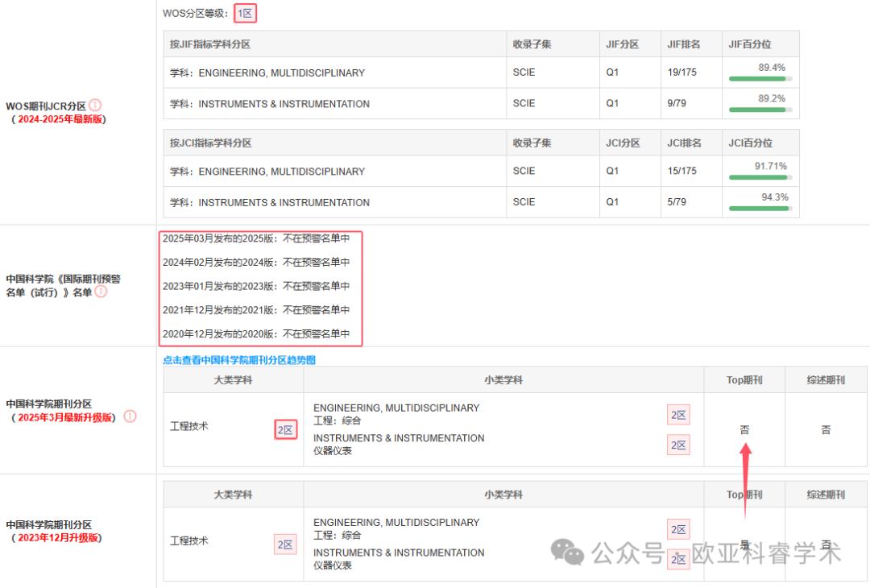870x588 pixels.
Task: Click Q1 for ENGINEERING in JIF table
Action: tap(612, 72)
